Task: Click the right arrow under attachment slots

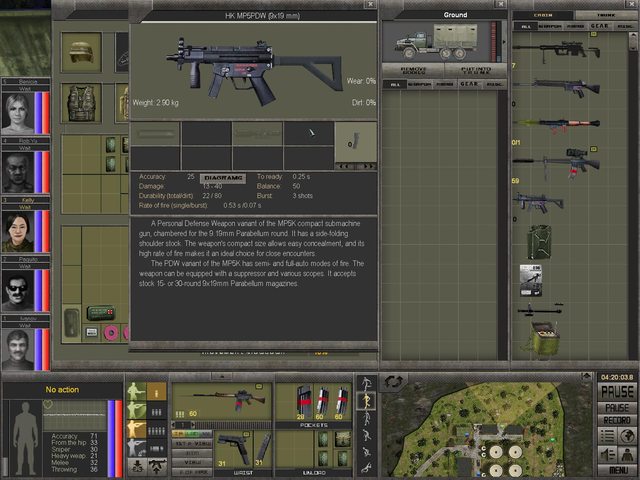Action: click(x=367, y=166)
